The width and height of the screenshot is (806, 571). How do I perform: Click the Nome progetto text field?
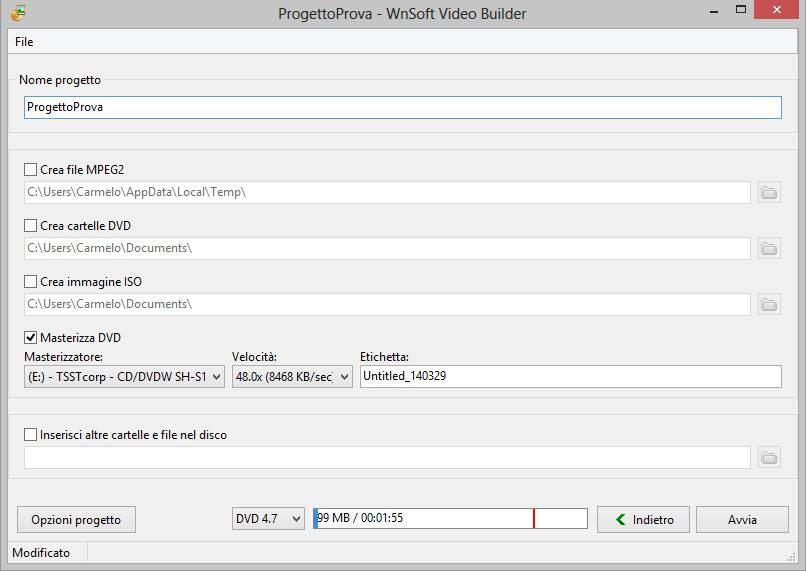click(402, 107)
